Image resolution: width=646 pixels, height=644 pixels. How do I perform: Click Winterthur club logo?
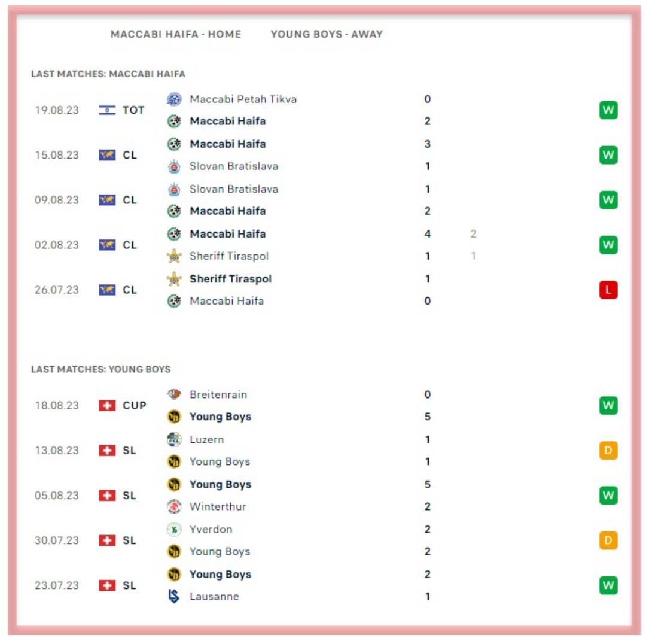point(174,506)
